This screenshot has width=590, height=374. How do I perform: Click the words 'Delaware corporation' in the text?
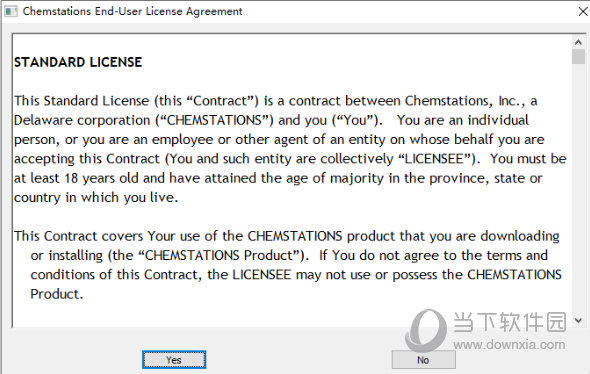pyautogui.click(x=82, y=120)
